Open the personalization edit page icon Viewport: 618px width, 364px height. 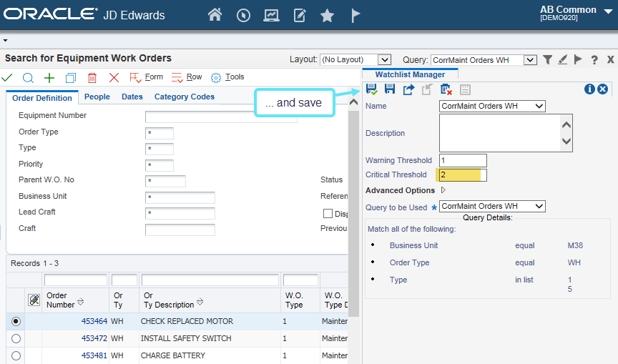[x=300, y=15]
